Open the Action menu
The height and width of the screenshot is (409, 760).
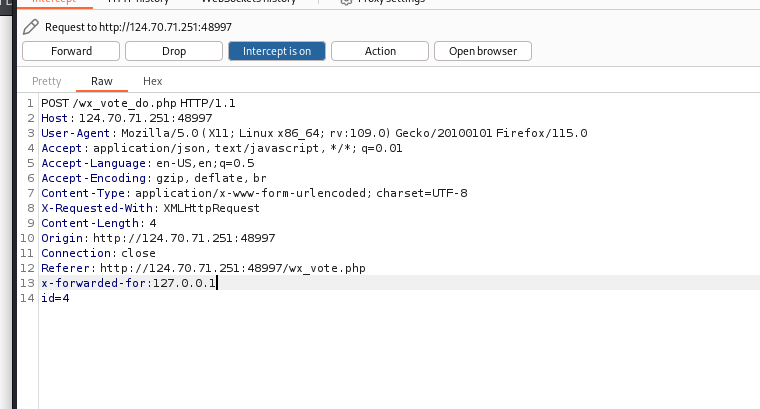(380, 51)
